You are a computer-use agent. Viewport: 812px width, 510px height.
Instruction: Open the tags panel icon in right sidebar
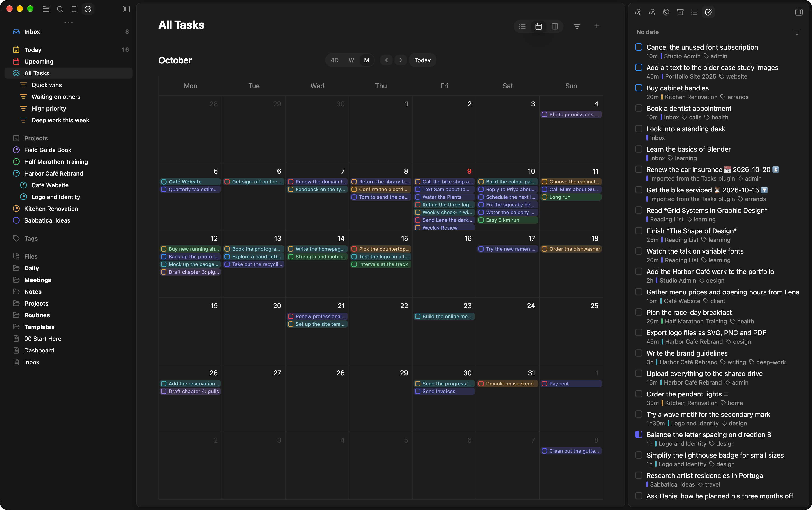[x=666, y=12]
